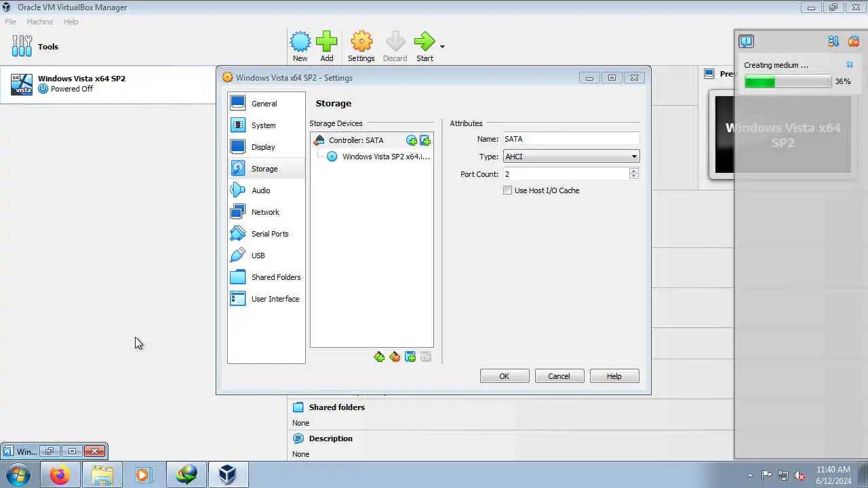Open the System settings category
868x488 pixels.
pos(266,125)
